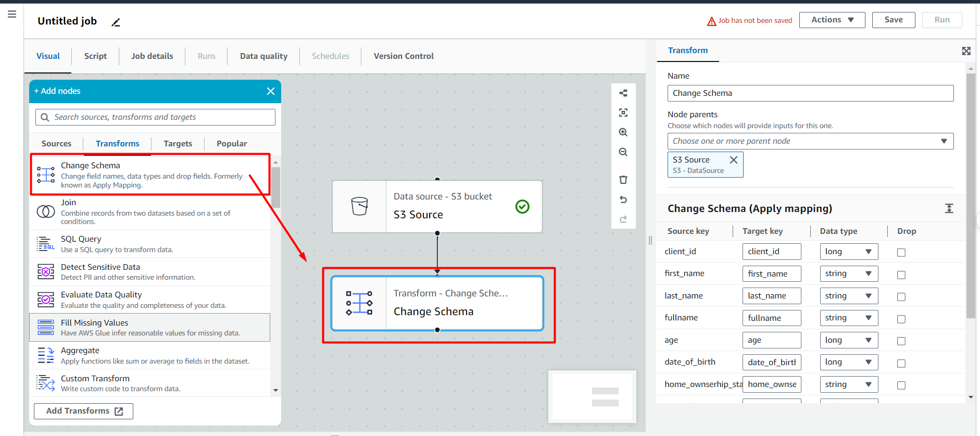Open the node parents dropdown
The height and width of the screenshot is (436, 980).
(810, 141)
